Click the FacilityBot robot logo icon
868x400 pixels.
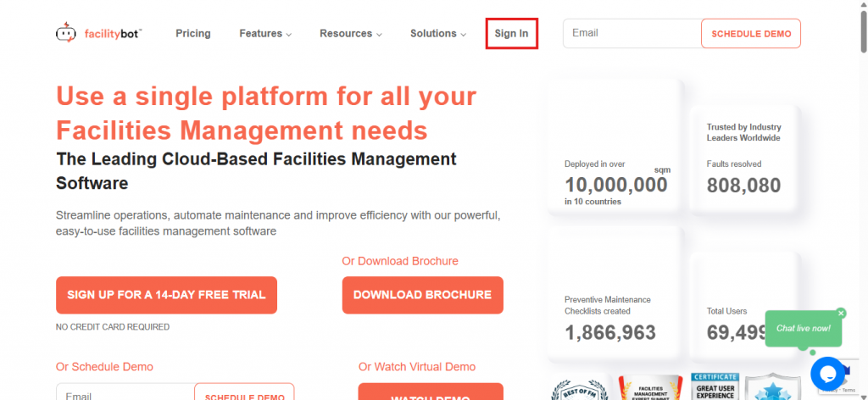pos(67,34)
